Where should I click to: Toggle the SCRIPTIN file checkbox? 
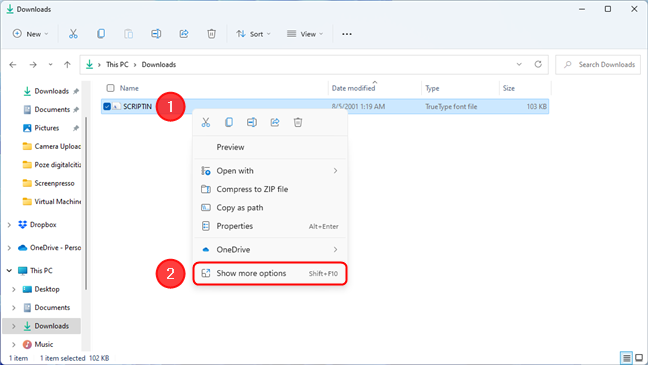point(107,107)
